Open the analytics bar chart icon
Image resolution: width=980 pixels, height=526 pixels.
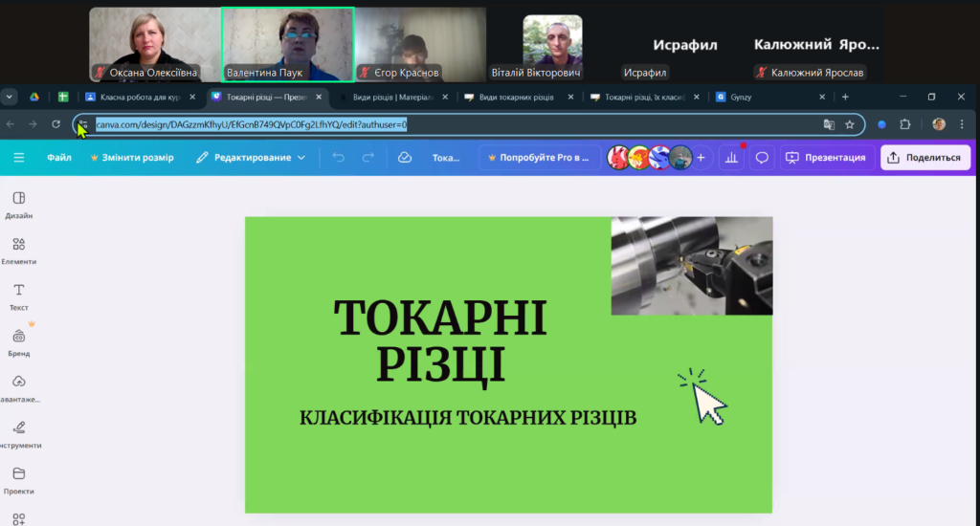732,158
